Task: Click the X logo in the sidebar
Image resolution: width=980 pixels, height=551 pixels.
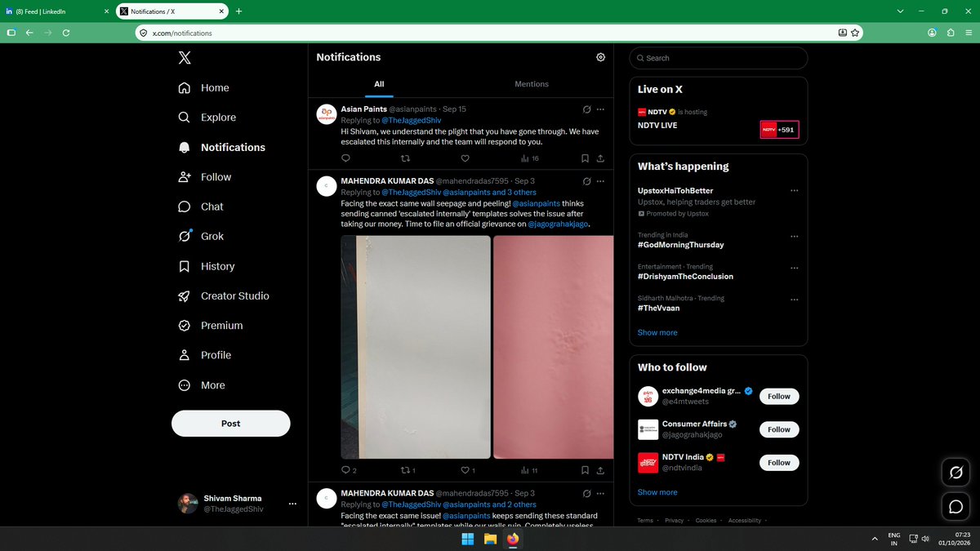Action: [x=185, y=57]
